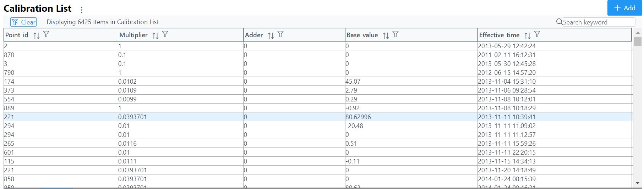Open filter for Multiplier column
This screenshot has width=644, height=189.
point(165,34)
